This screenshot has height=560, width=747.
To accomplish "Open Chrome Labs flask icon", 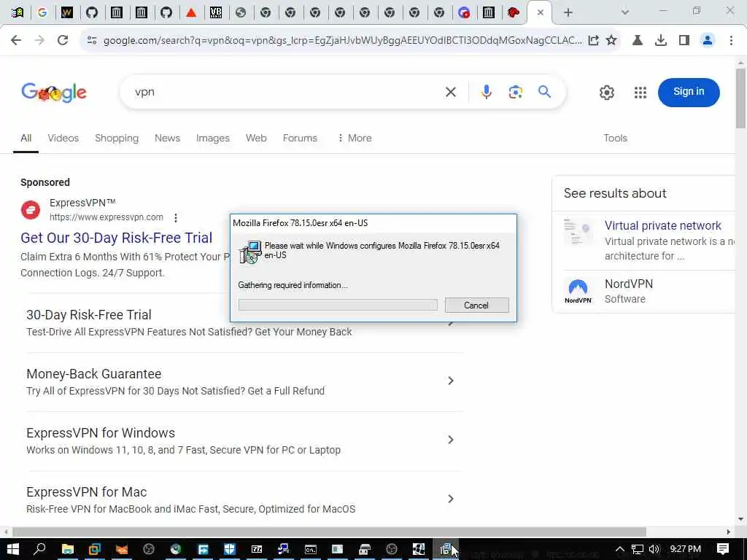I will [637, 41].
